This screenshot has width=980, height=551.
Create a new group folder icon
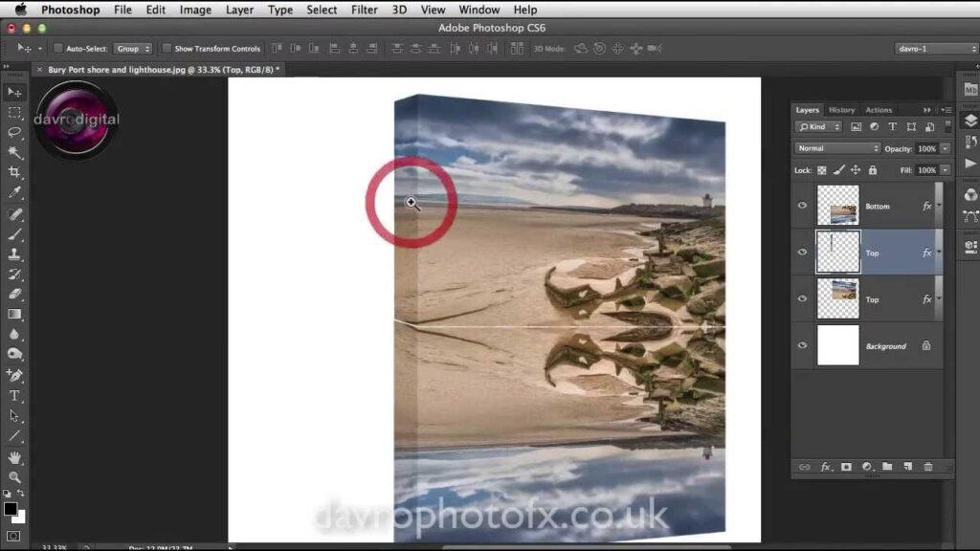click(x=887, y=467)
